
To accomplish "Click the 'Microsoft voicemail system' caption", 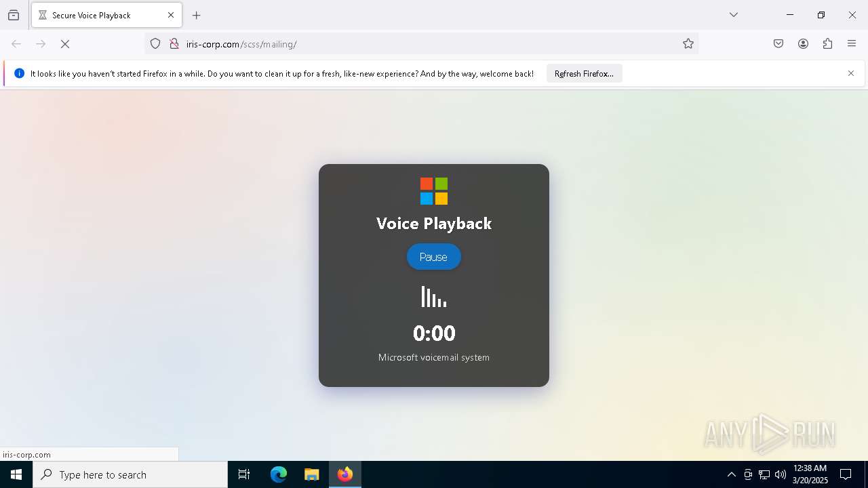I will [434, 357].
